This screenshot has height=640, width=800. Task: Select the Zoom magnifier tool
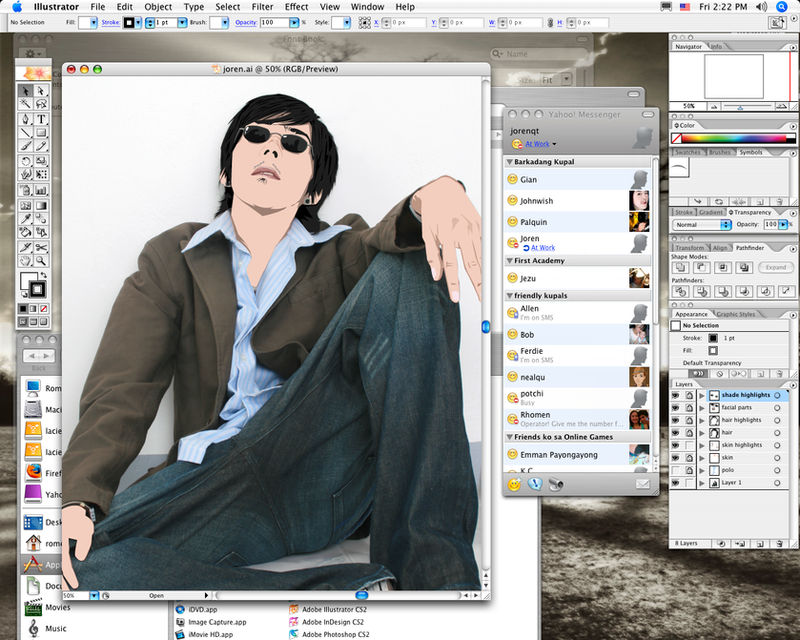tap(41, 261)
